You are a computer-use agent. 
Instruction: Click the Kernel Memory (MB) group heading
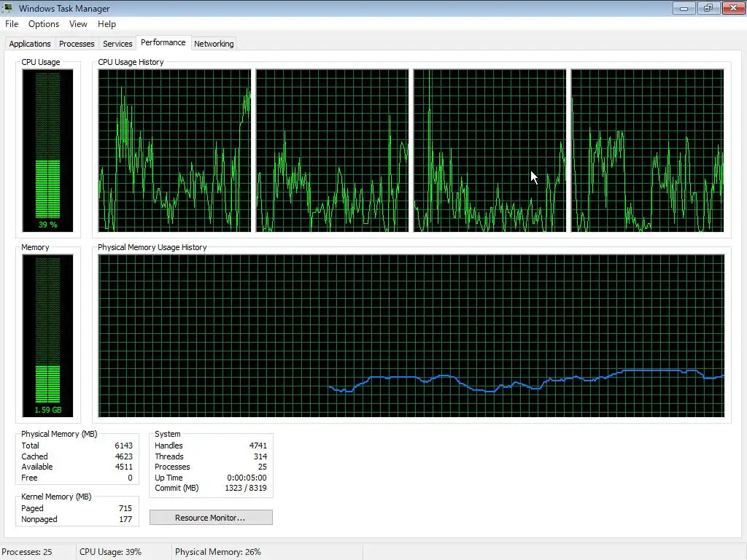pyautogui.click(x=56, y=496)
